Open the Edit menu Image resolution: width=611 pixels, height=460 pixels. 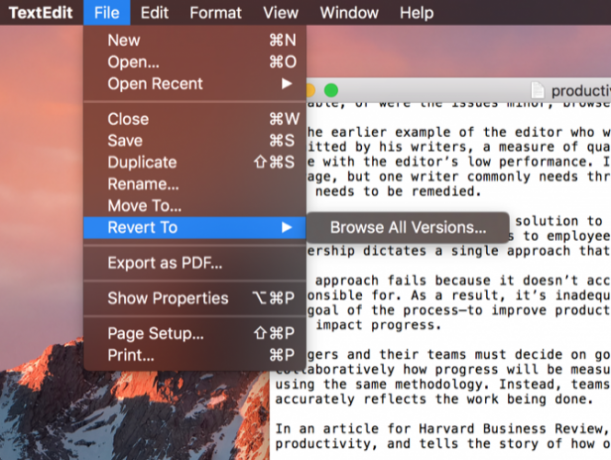(x=154, y=13)
